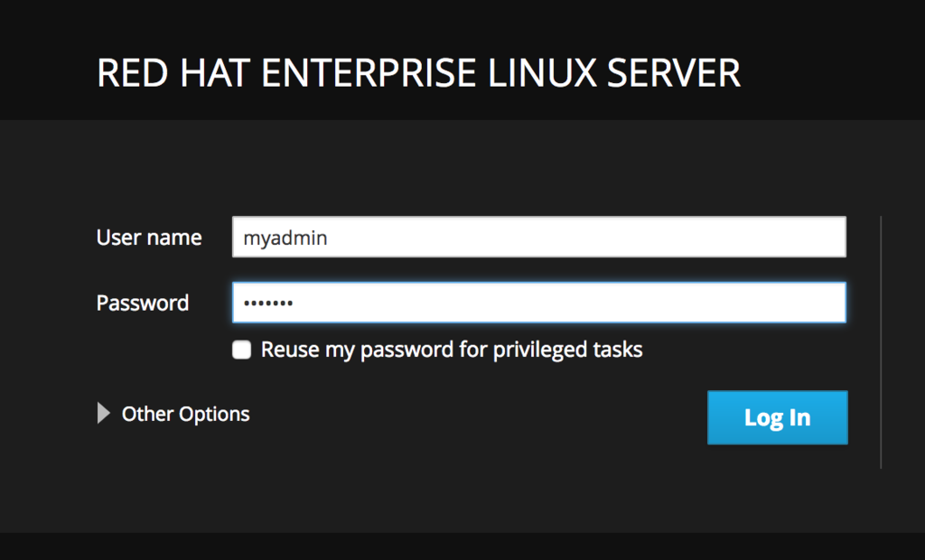Expand the Other Options disclosure triangle
Screen dimensions: 925x560
coord(104,414)
